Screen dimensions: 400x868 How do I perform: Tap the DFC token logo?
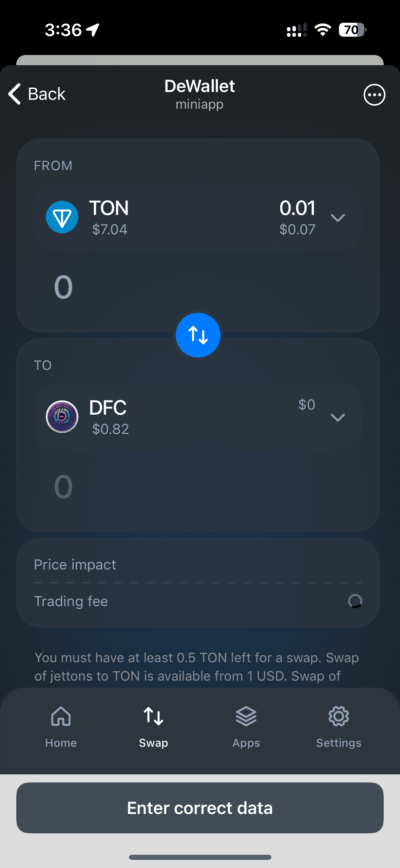click(x=62, y=417)
